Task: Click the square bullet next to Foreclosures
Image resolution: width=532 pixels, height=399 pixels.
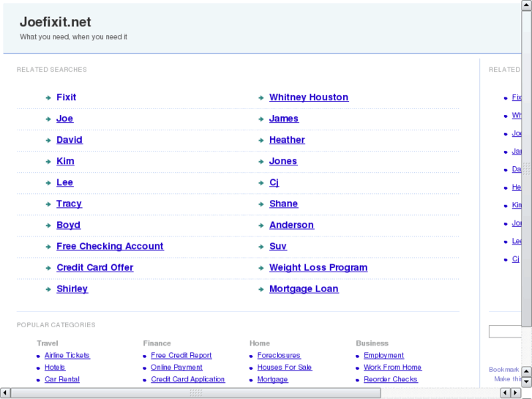Action: [251, 356]
